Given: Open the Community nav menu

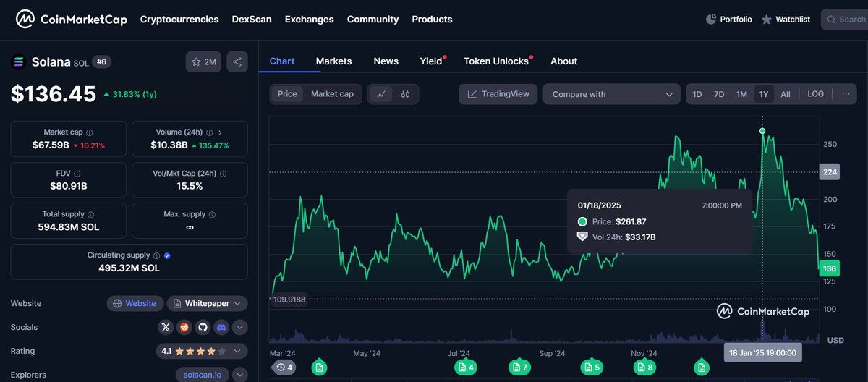Looking at the screenshot, I should pyautogui.click(x=373, y=20).
